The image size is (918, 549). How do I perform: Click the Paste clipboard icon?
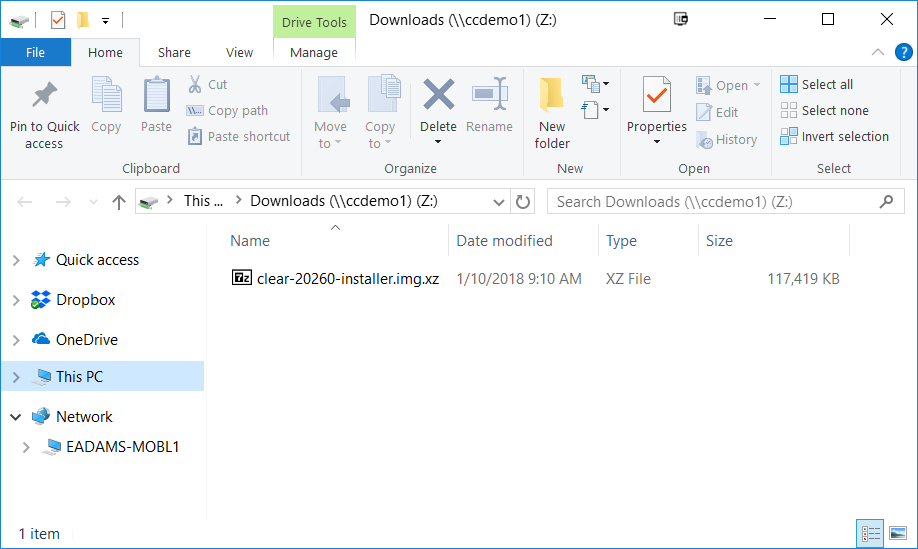point(156,94)
